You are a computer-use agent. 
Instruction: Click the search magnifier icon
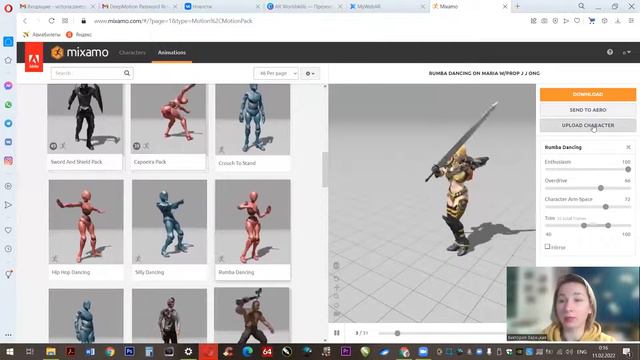click(x=127, y=73)
